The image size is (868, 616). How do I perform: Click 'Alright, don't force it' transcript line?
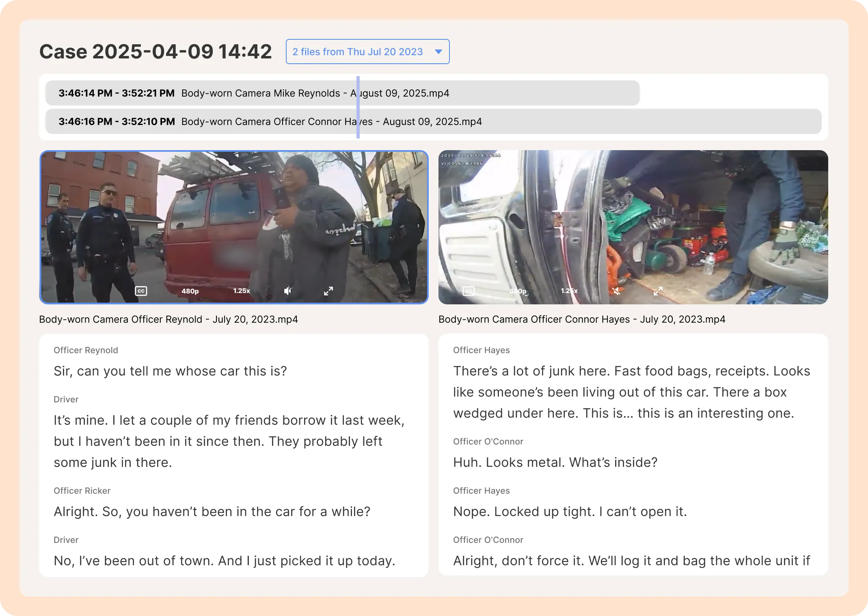click(x=631, y=560)
